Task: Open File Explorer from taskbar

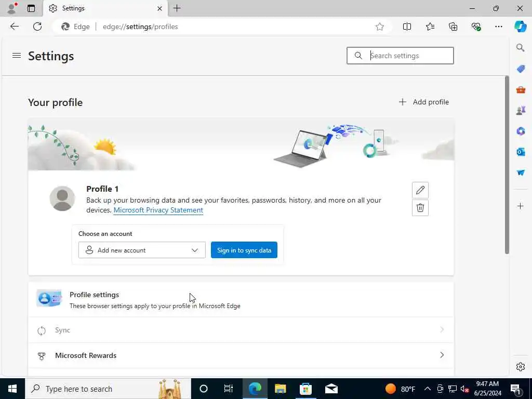Action: pyautogui.click(x=280, y=389)
